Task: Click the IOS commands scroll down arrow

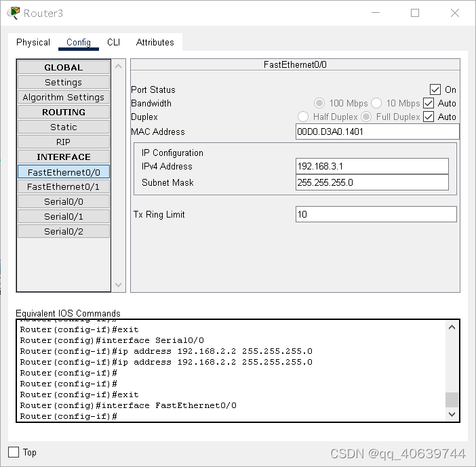Action: [452, 414]
